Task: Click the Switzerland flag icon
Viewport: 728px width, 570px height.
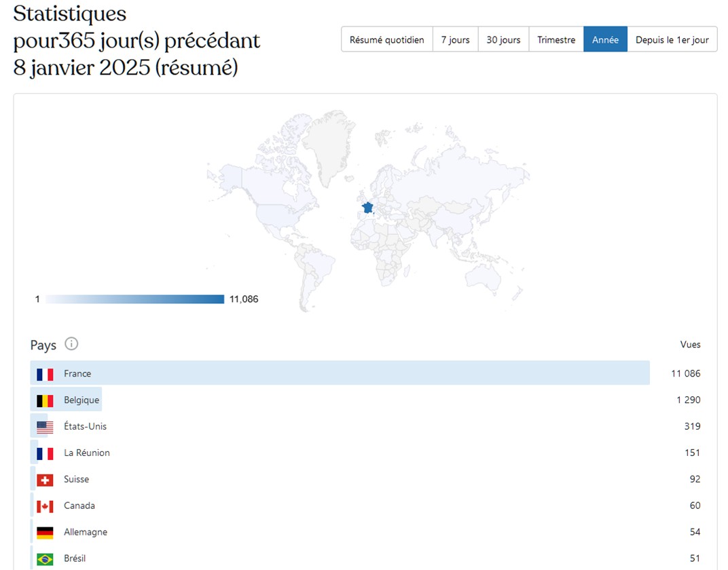Action: point(45,480)
